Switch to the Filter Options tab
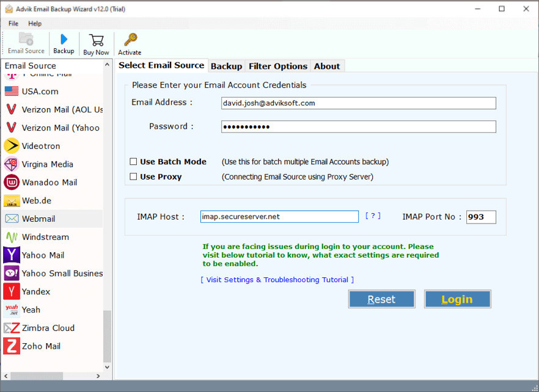Screen dimensions: 539x392 point(278,65)
